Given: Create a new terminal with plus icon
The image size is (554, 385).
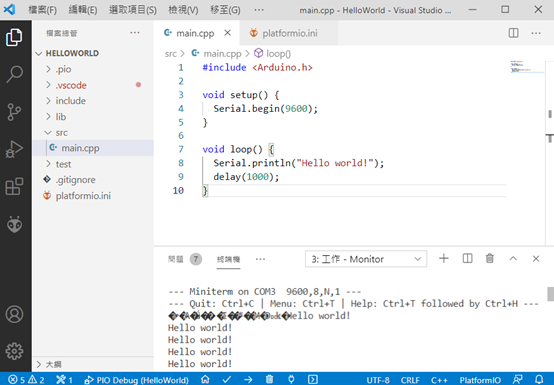Looking at the screenshot, I should coord(444,259).
